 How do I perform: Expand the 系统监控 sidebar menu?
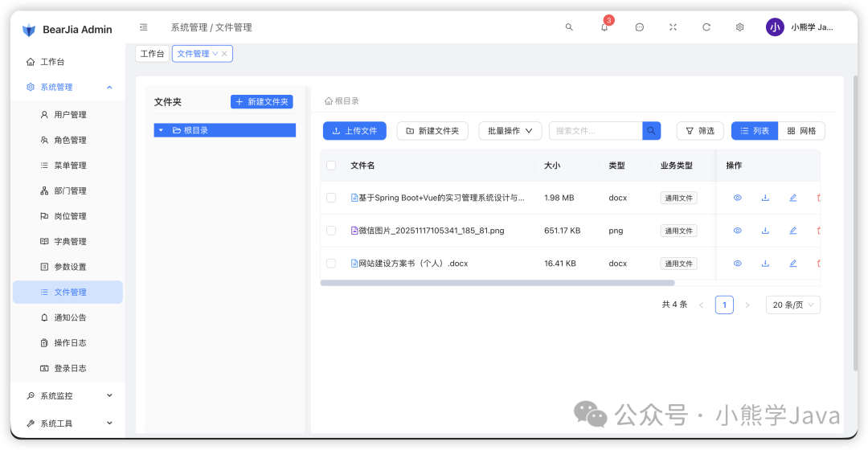tap(69, 396)
